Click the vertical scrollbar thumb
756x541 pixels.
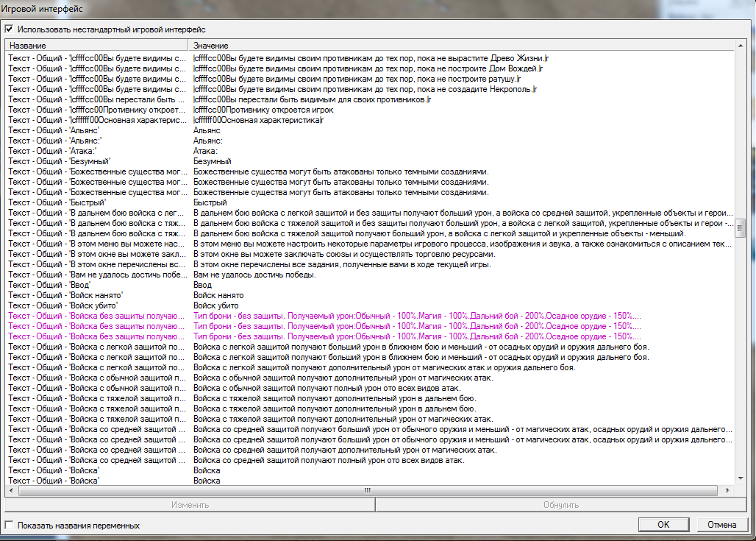pos(740,228)
